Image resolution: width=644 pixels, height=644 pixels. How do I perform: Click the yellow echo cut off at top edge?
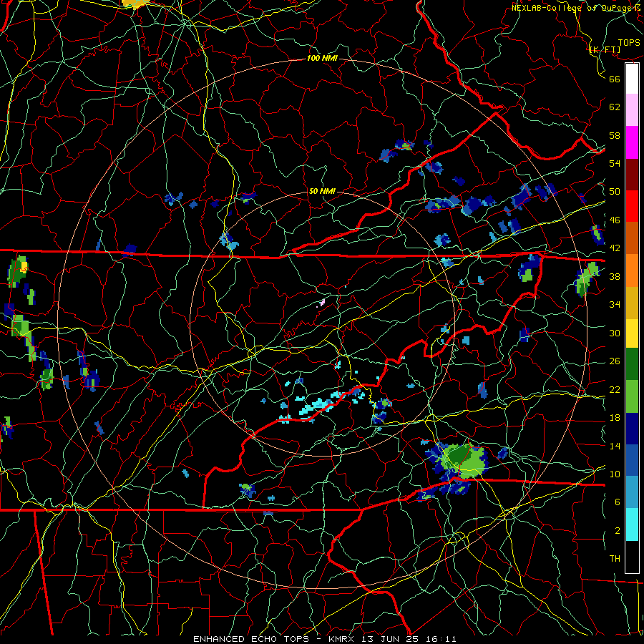tap(135, 4)
